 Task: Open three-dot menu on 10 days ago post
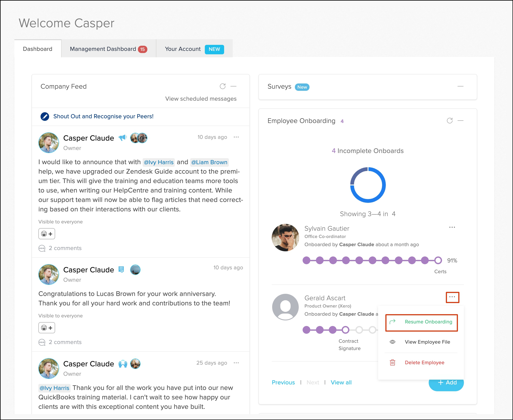[236, 137]
